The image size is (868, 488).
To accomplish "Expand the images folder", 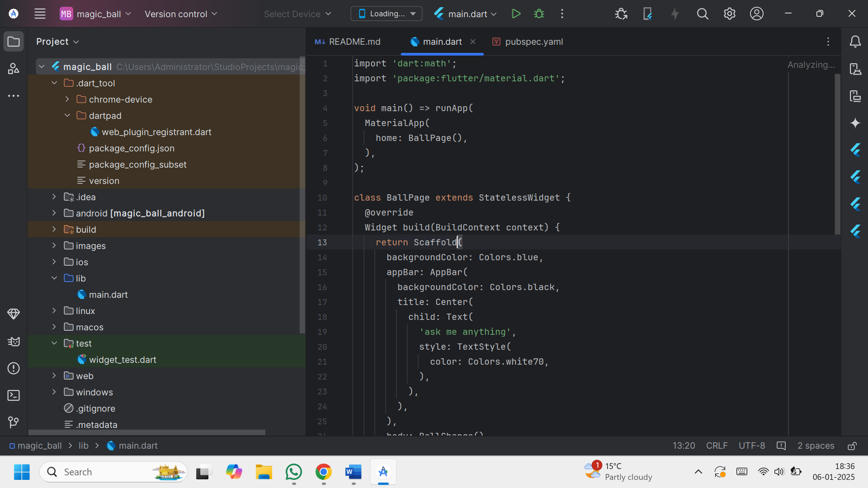I will [54, 246].
